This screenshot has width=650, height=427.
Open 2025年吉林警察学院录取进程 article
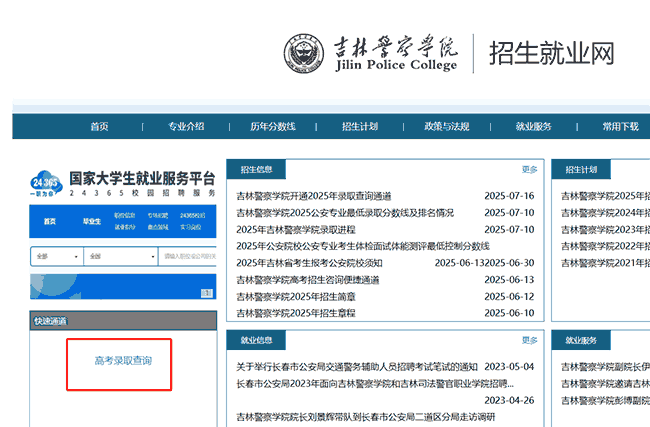[x=296, y=230]
